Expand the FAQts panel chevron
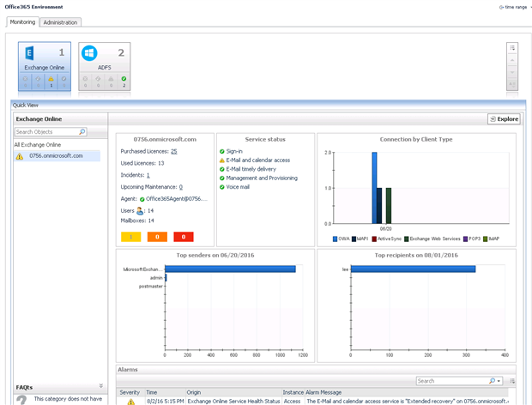 (100, 385)
